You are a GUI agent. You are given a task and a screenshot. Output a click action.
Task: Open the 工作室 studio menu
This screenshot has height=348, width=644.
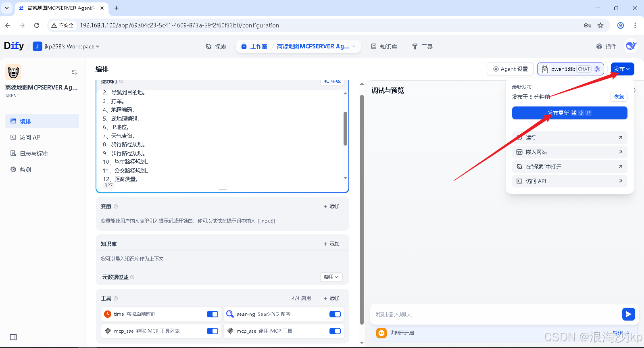pyautogui.click(x=254, y=46)
